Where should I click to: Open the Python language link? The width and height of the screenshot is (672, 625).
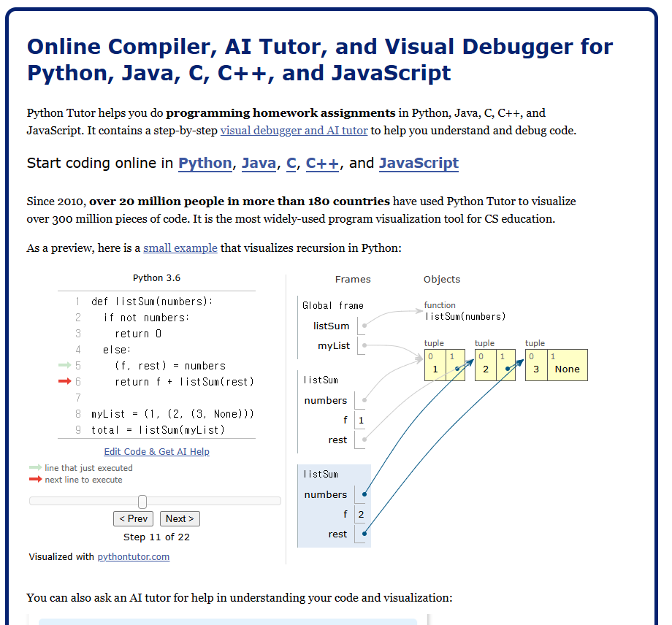205,164
